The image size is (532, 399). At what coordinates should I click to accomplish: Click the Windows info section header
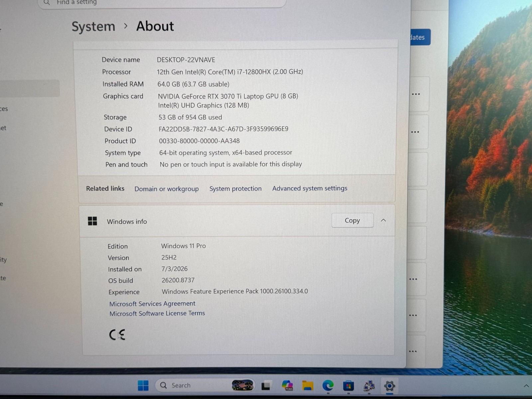pos(237,221)
